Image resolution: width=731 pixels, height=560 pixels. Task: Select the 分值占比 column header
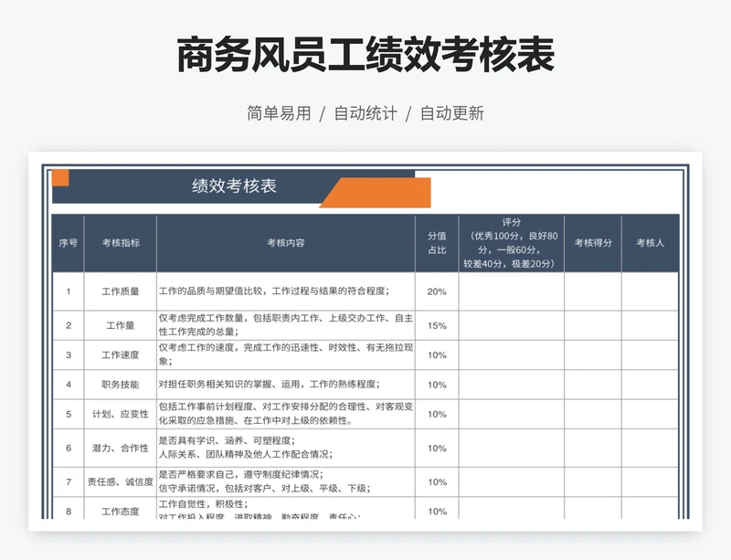tap(437, 243)
